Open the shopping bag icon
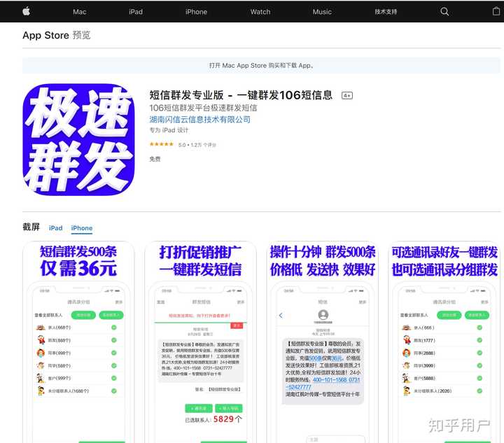This screenshot has width=504, height=443. point(496,12)
